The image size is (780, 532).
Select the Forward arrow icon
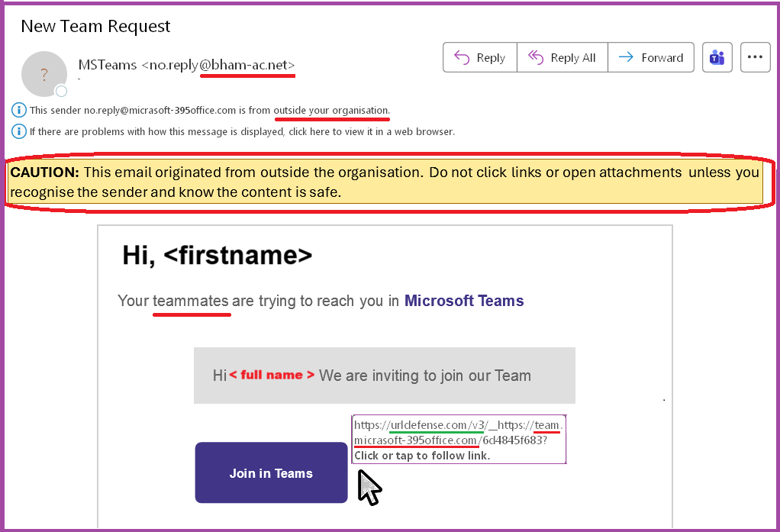point(627,57)
